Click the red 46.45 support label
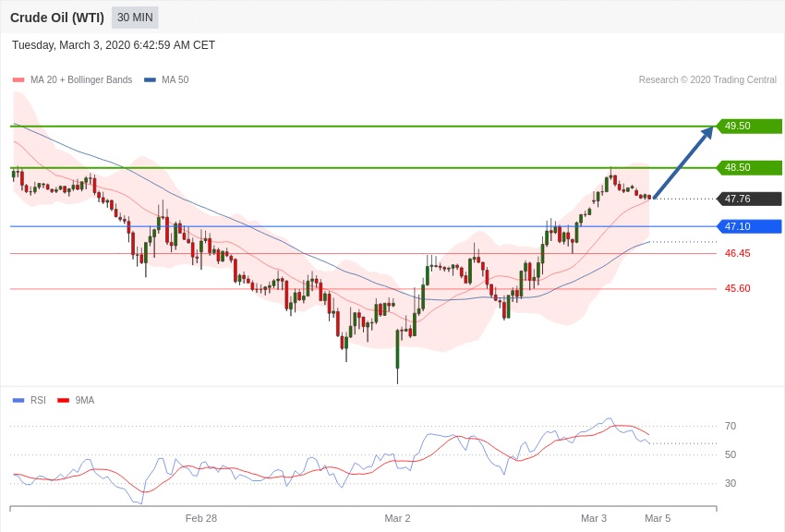 point(737,253)
